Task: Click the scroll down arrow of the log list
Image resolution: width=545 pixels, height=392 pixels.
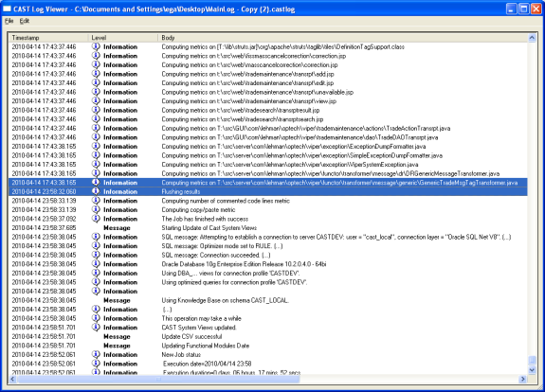Action: [x=532, y=370]
